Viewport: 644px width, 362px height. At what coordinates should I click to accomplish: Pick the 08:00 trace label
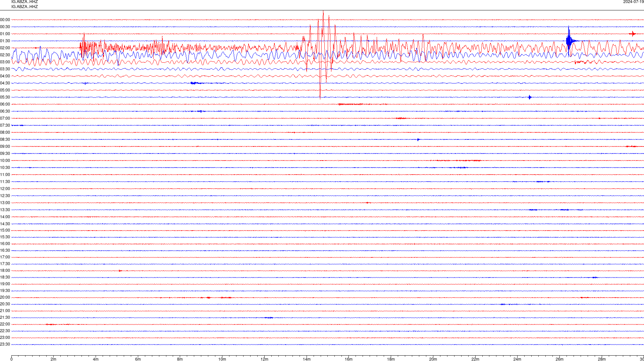point(5,132)
